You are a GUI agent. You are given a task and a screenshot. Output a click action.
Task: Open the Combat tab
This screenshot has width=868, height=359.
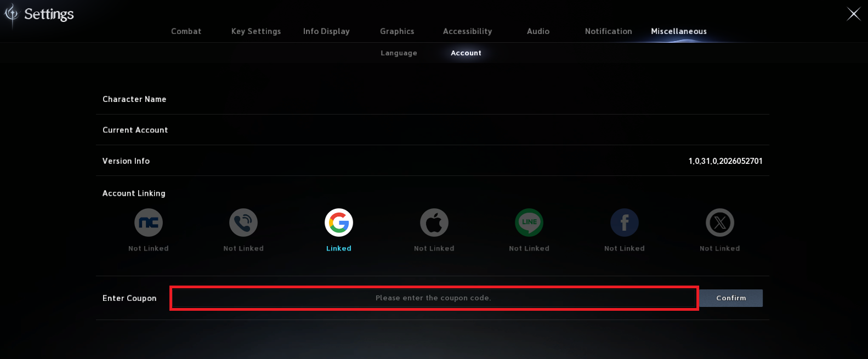(186, 31)
